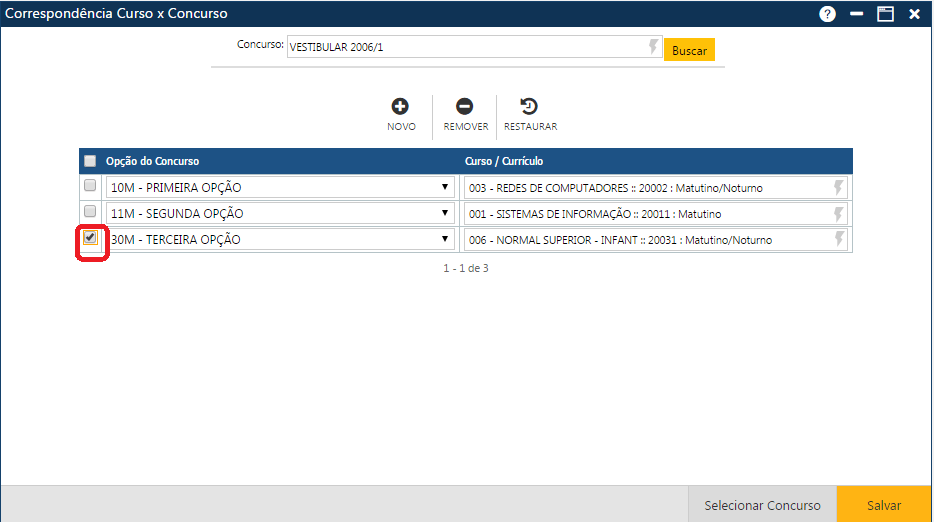Click lightning icon for Redes de Computadores
This screenshot has width=934, height=522.
point(838,187)
